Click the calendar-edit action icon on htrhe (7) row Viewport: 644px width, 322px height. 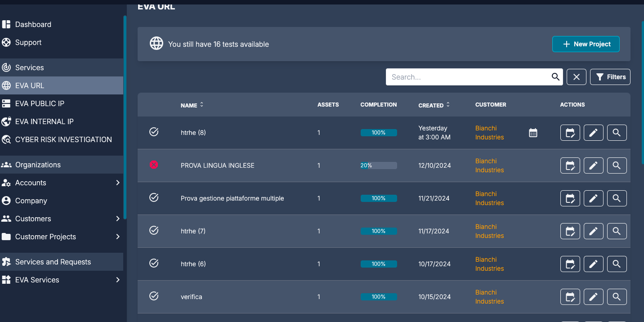coord(570,231)
